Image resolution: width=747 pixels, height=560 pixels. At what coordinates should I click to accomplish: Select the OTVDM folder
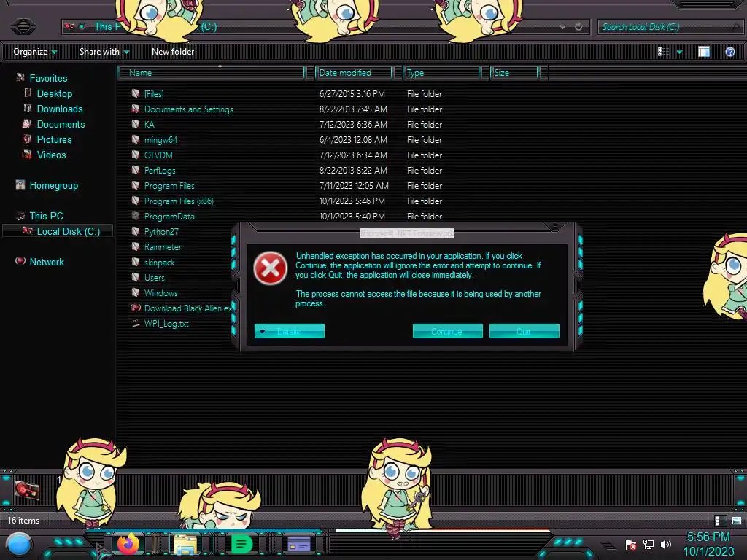tap(158, 155)
